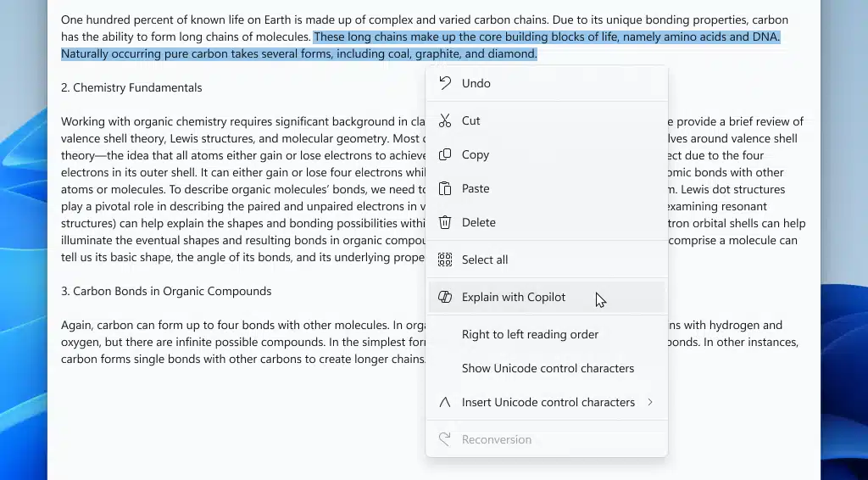Click the "3. Carbon Bonds in Organic Compounds" heading
Screen dimensions: 868x480
166,291
